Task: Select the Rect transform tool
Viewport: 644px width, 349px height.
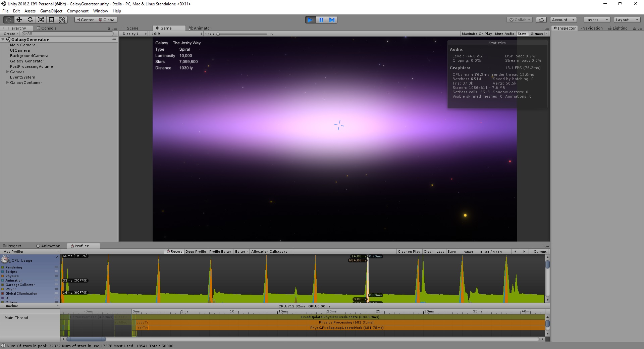Action: [51, 20]
